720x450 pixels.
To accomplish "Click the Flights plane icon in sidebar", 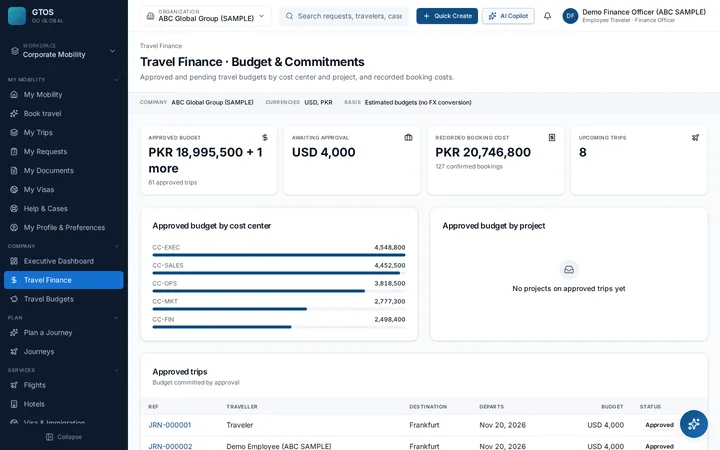I will pos(14,385).
